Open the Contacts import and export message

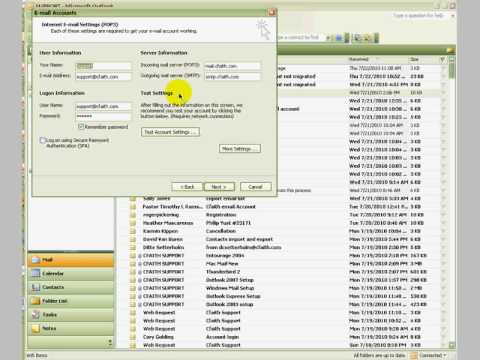[239, 239]
